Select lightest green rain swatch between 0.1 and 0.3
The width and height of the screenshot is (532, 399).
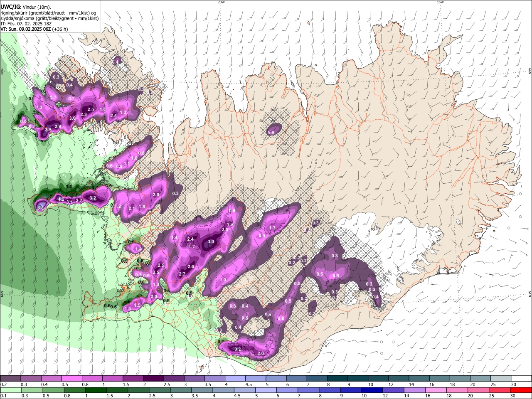11,390
